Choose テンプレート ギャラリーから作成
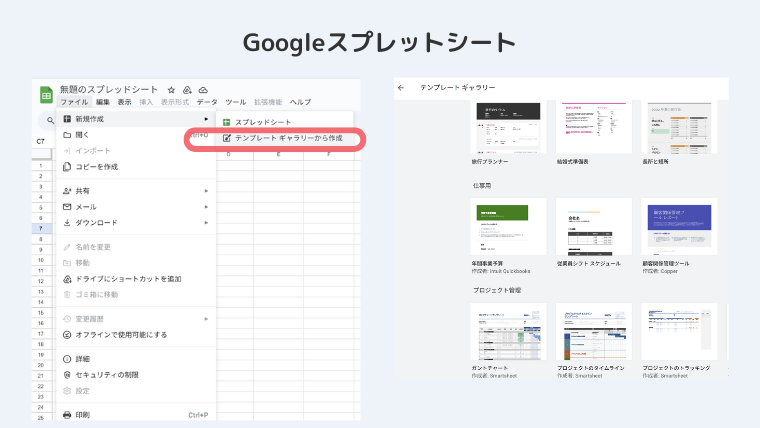 coord(285,138)
